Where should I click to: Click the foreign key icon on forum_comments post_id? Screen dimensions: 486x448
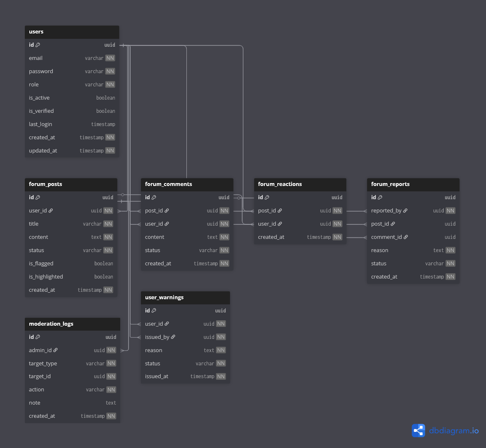coord(167,211)
